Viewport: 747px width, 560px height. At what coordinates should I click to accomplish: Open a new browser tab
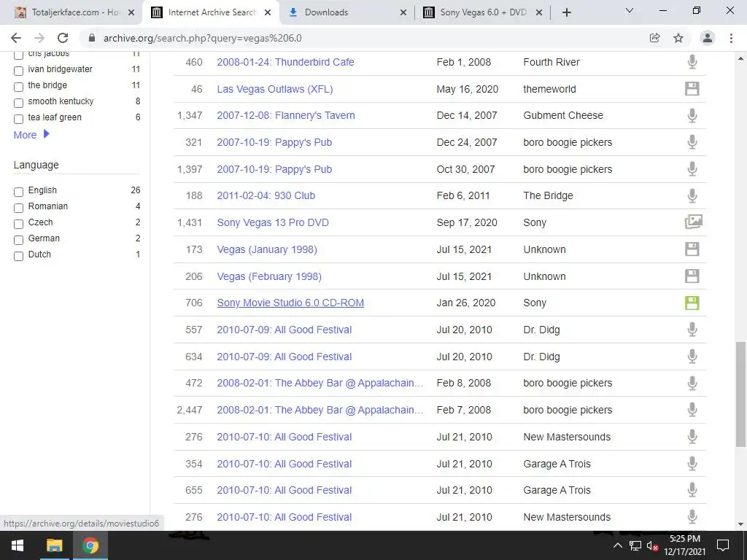[566, 12]
